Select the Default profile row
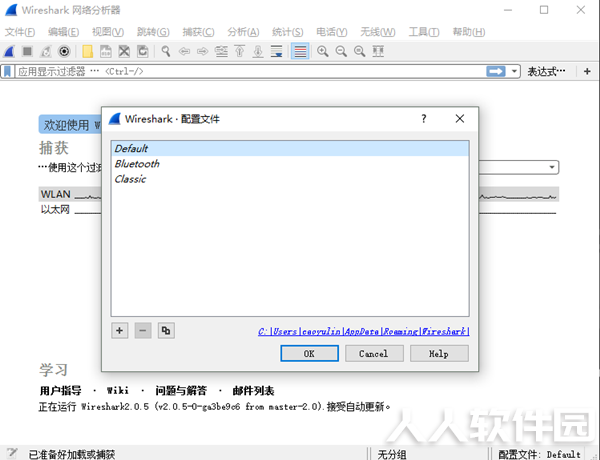Image resolution: width=600 pixels, height=460 pixels. point(290,148)
